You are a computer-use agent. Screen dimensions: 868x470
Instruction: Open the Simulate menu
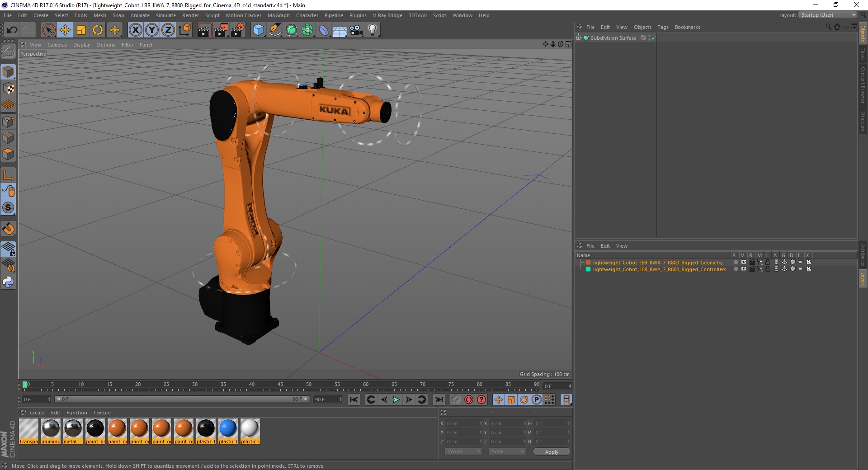pos(165,15)
